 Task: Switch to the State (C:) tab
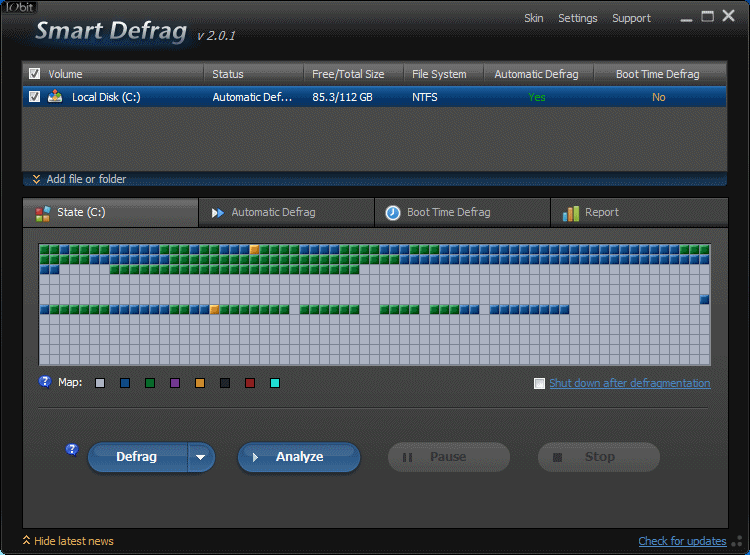tap(110, 212)
